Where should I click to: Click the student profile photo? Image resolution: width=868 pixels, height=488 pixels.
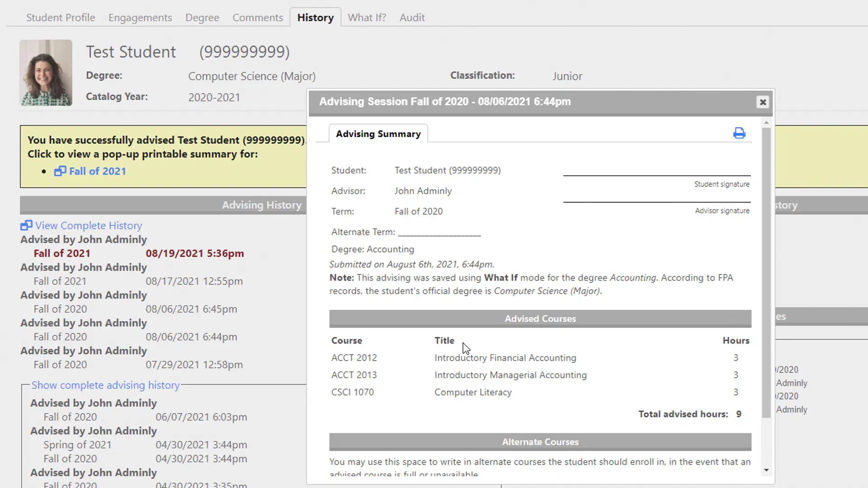[46, 73]
